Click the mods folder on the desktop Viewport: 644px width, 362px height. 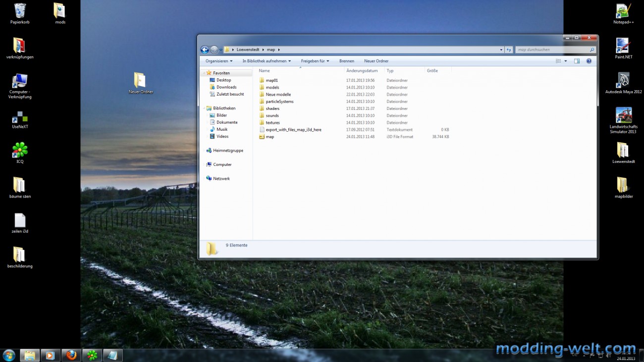(60, 14)
